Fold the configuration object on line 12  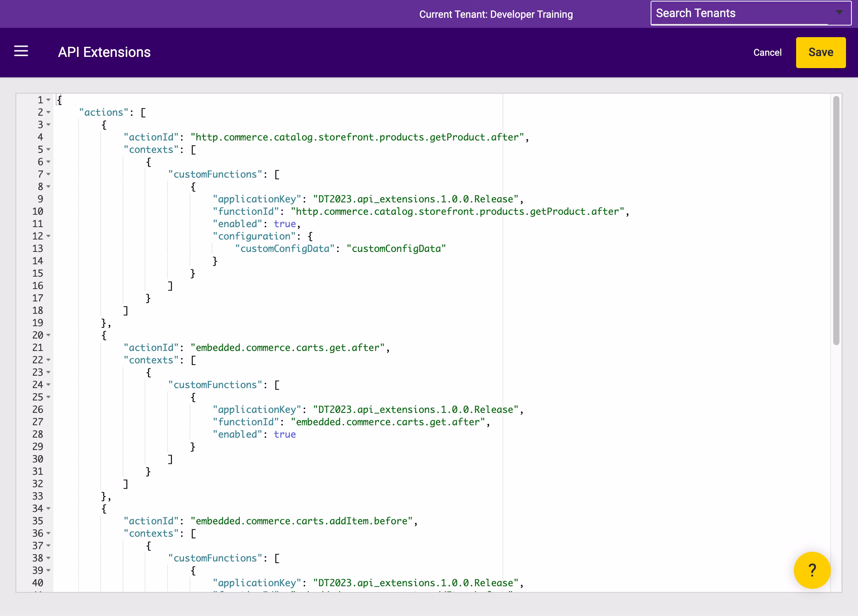(48, 236)
